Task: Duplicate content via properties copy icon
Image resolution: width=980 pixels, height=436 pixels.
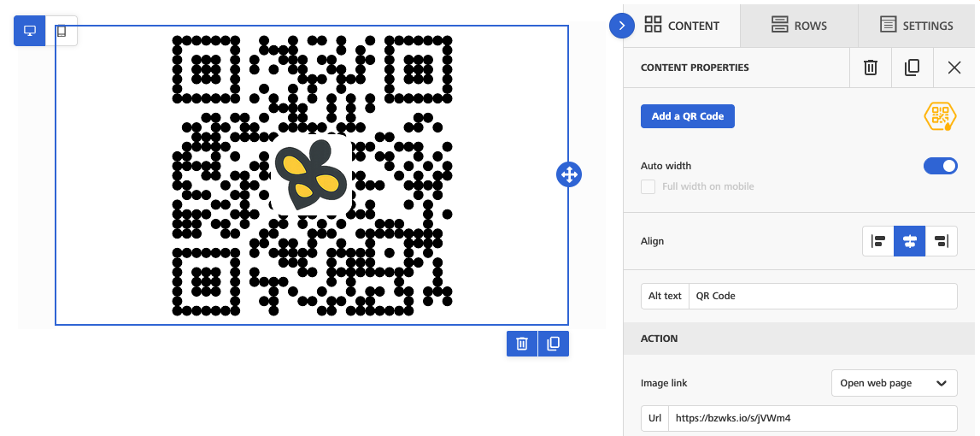Action: coord(912,68)
